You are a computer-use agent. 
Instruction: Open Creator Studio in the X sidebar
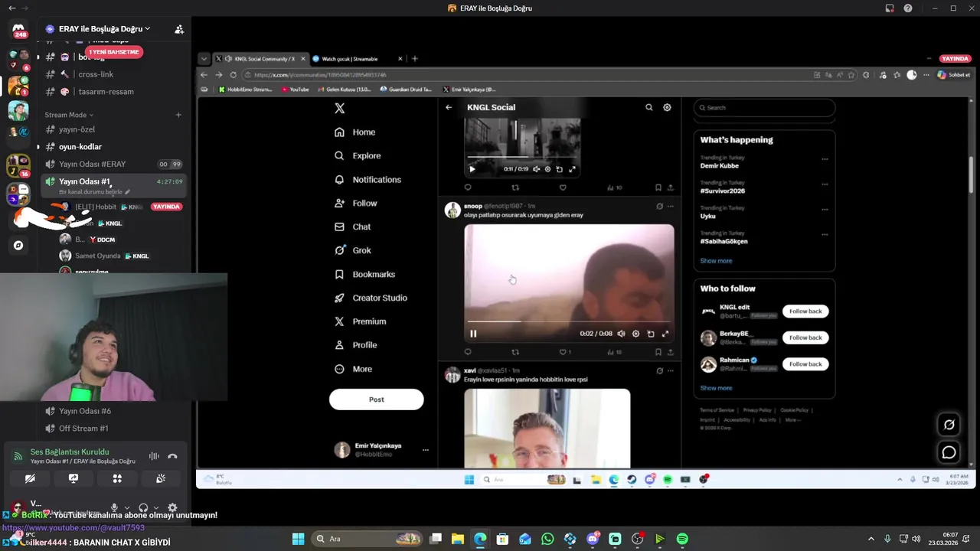pos(371,298)
